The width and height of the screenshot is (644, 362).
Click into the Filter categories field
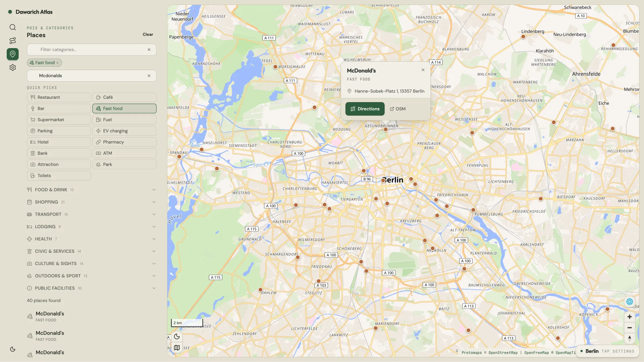pos(92,50)
